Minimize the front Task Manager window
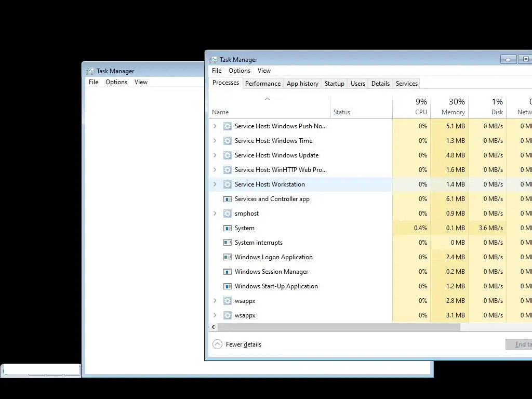The height and width of the screenshot is (399, 532). (x=508, y=59)
